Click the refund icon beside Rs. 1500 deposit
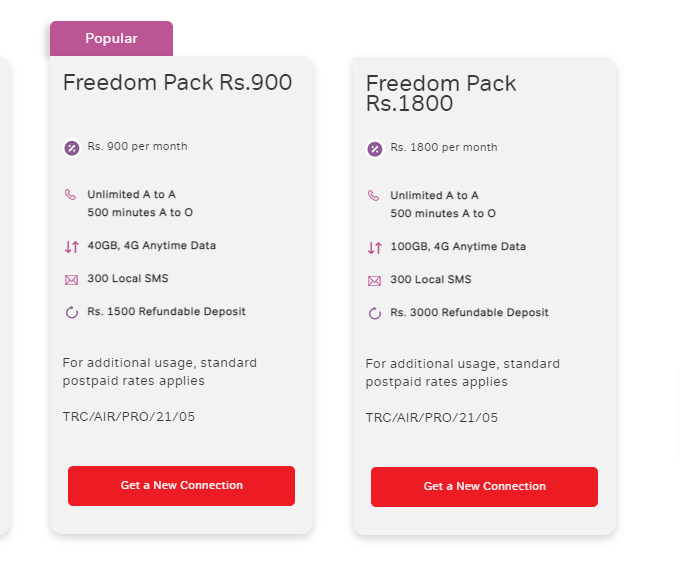The image size is (680, 569). point(72,312)
